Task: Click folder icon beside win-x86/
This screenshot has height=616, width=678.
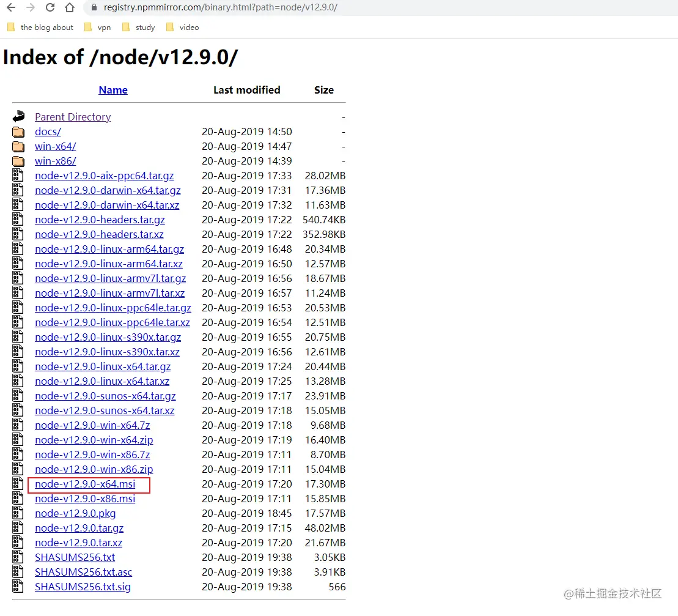Action: tap(18, 161)
